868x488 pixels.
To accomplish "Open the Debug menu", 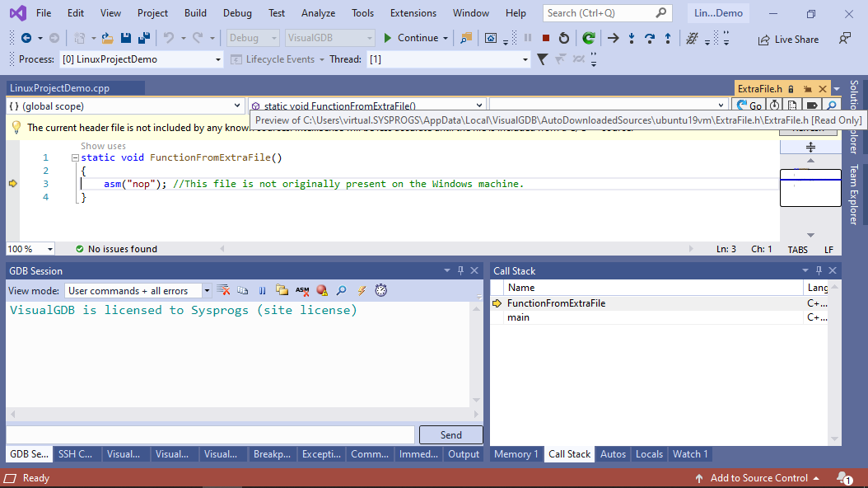I will coord(237,12).
